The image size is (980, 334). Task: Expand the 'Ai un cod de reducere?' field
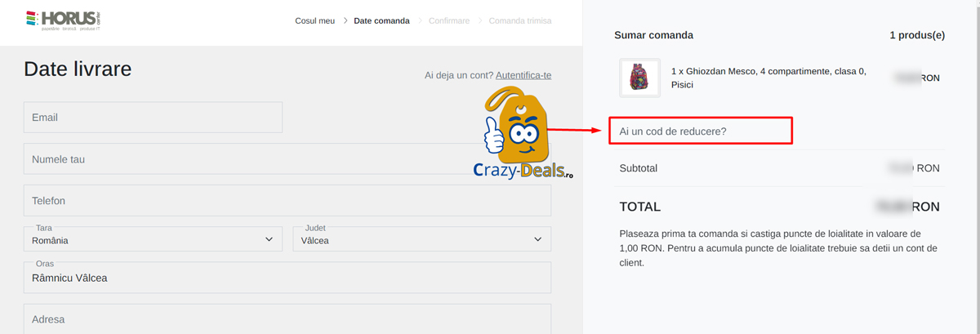coord(701,131)
